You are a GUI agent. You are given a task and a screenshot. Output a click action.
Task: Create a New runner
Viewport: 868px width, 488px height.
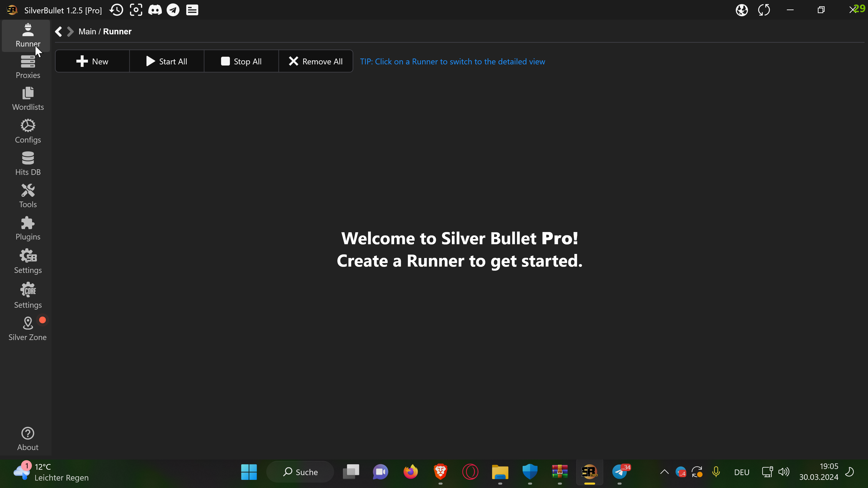pyautogui.click(x=92, y=61)
